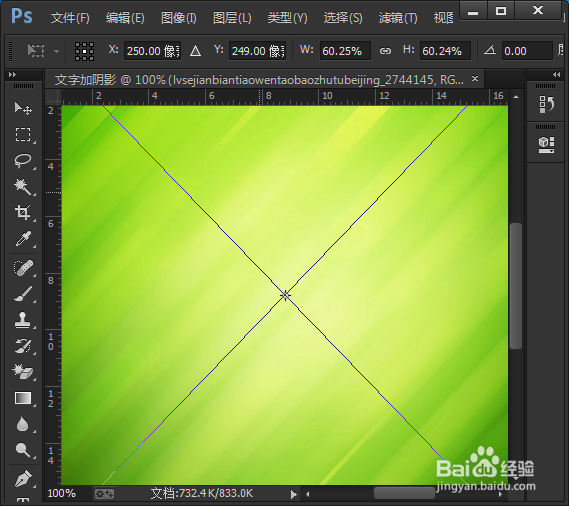Click the scroll up arrow of canvas

click(x=516, y=97)
